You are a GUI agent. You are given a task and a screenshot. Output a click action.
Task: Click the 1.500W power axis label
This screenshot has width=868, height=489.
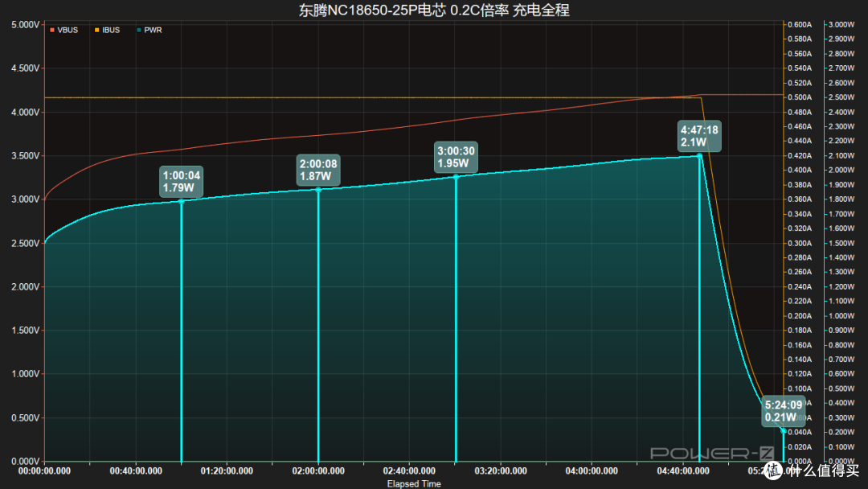pos(841,243)
